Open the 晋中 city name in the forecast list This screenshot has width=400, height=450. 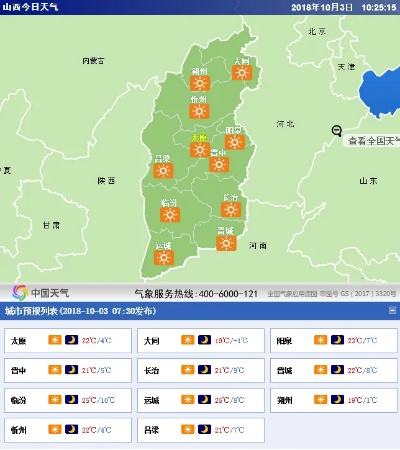tap(18, 371)
